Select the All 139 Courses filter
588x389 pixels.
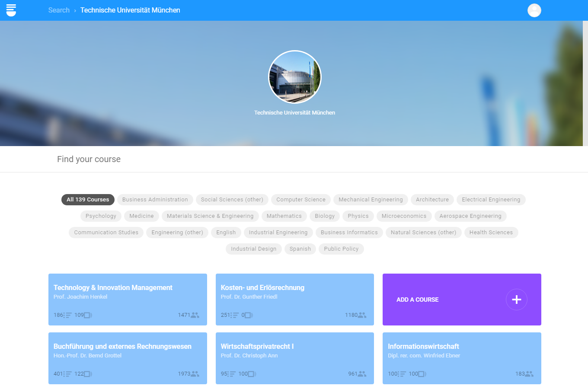88,200
